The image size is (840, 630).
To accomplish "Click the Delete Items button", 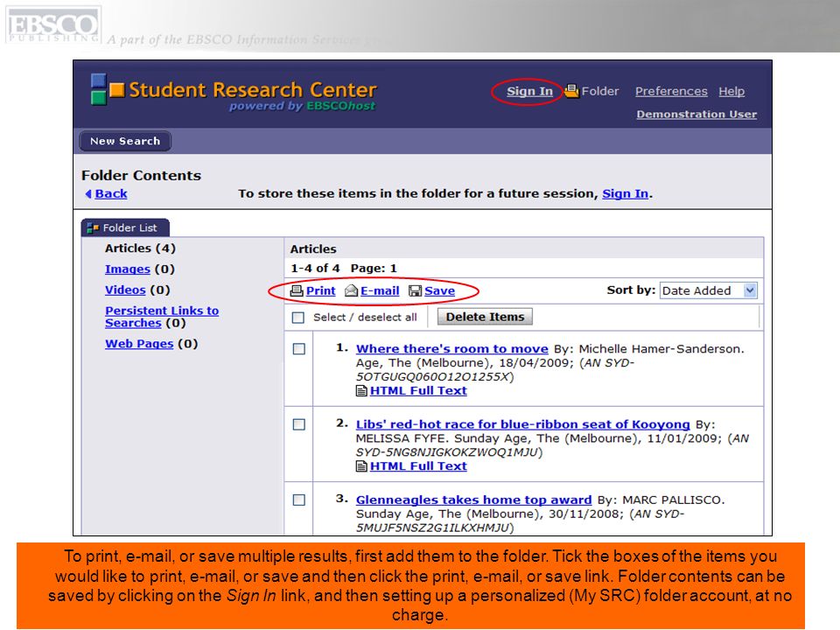I will coord(485,317).
